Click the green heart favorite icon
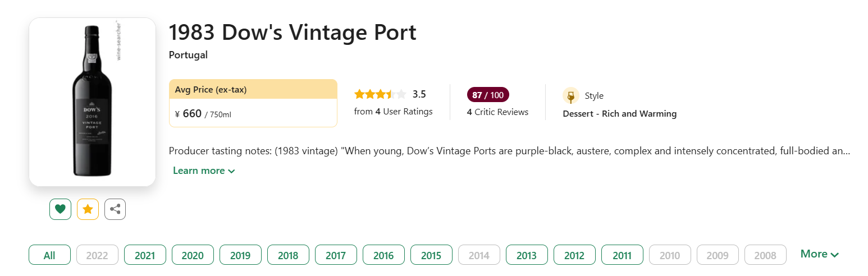The width and height of the screenshot is (868, 276). tap(60, 209)
